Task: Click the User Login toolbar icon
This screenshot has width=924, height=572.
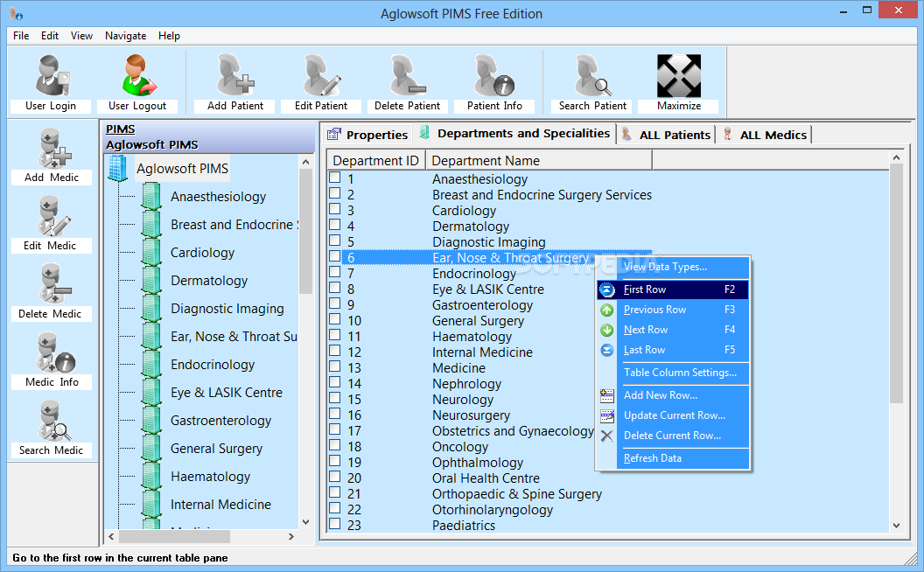Action: tap(52, 75)
